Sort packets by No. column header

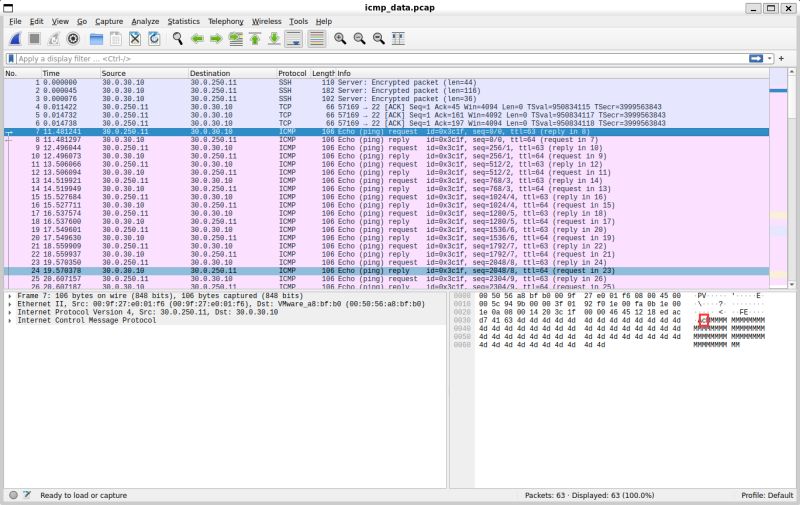tap(22, 73)
